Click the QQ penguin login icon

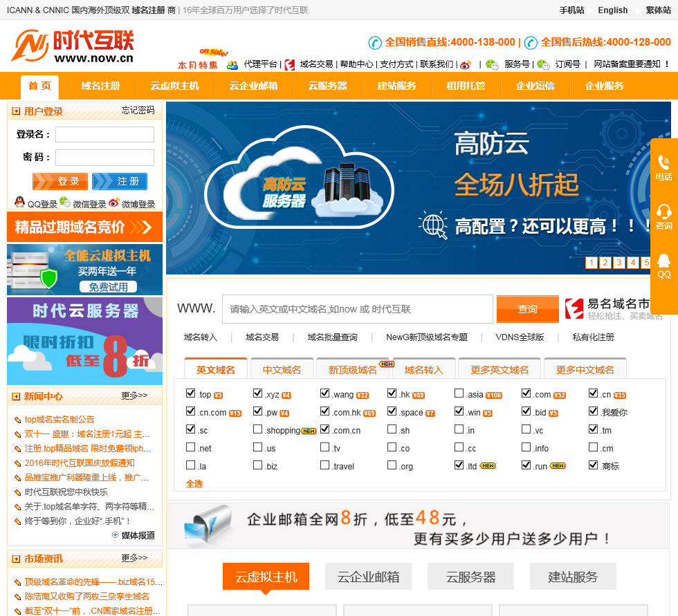coord(19,202)
